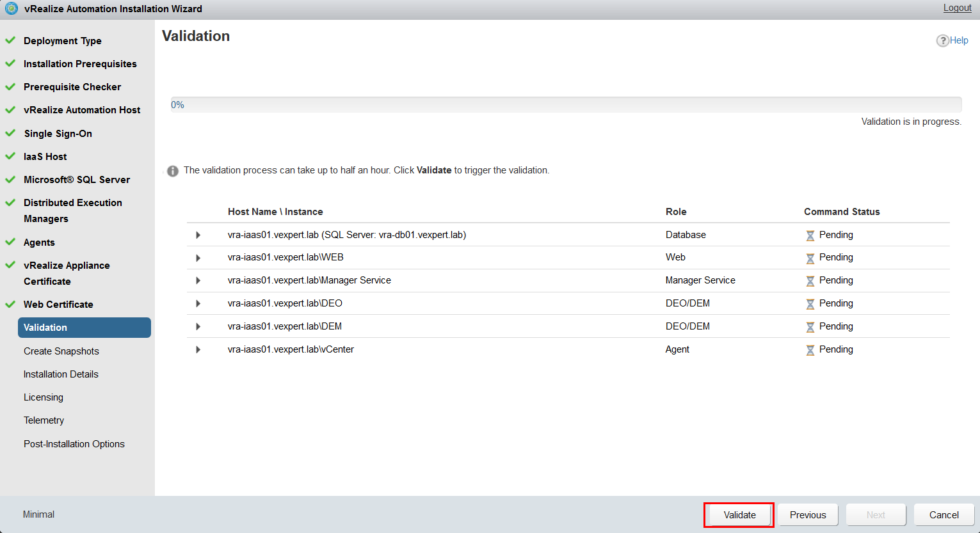Click green checkmark next to Prerequisite Checker
Viewport: 980px width, 533px height.
pyautogui.click(x=10, y=86)
